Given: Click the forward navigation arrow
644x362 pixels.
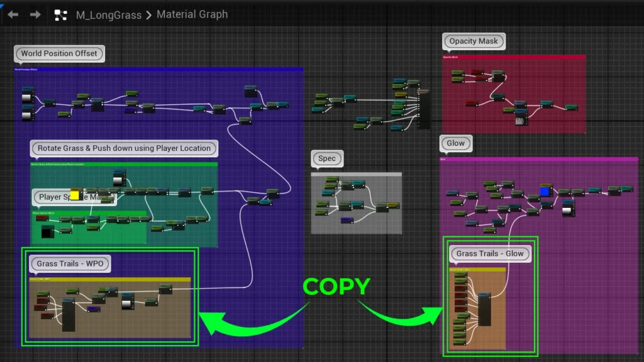Looking at the screenshot, I should 35,14.
